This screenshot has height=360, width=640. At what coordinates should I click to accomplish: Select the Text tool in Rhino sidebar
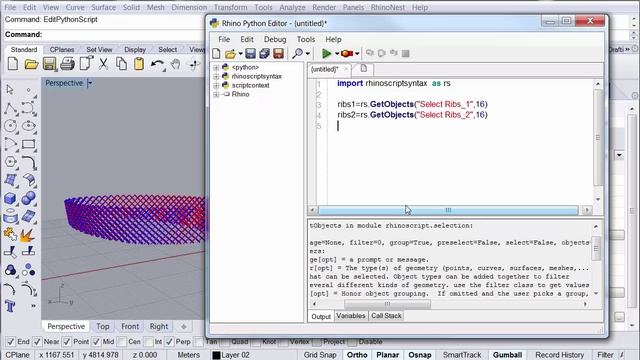point(11,306)
